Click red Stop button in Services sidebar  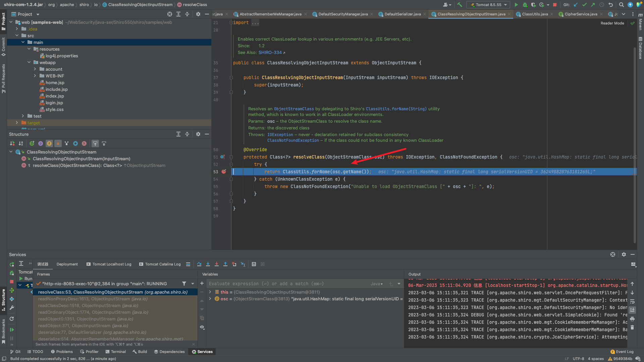click(12, 282)
